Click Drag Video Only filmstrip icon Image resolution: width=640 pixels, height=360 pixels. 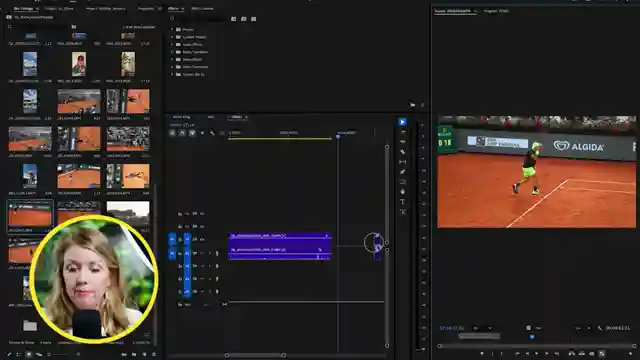(x=529, y=328)
